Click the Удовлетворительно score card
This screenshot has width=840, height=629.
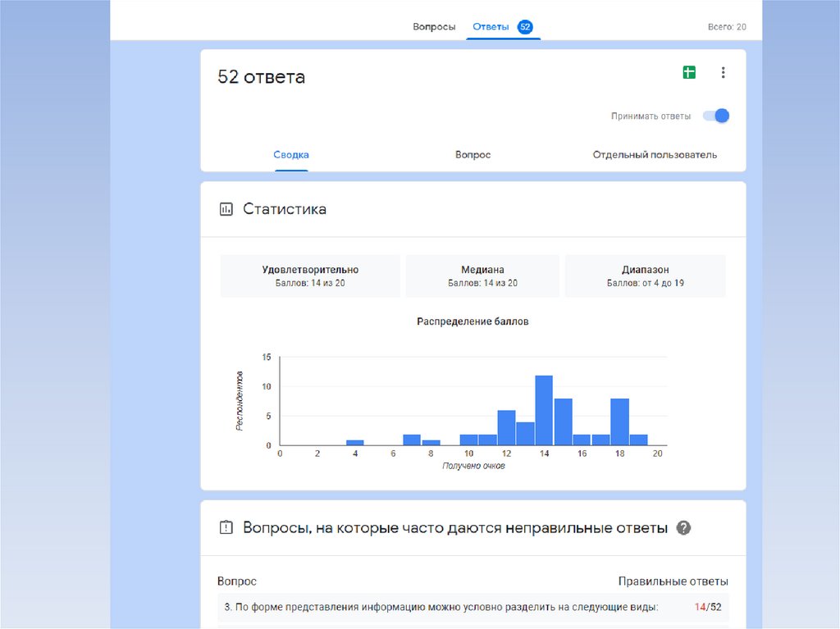coord(310,276)
